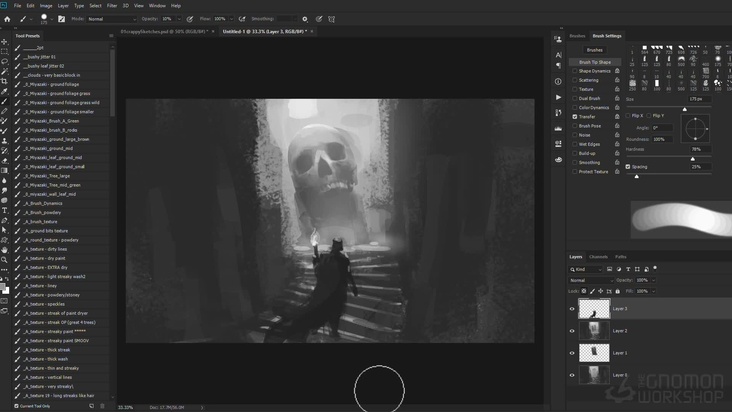Screen dimensions: 732x412
Task: Check the Flip X checkbox
Action: [x=628, y=115]
